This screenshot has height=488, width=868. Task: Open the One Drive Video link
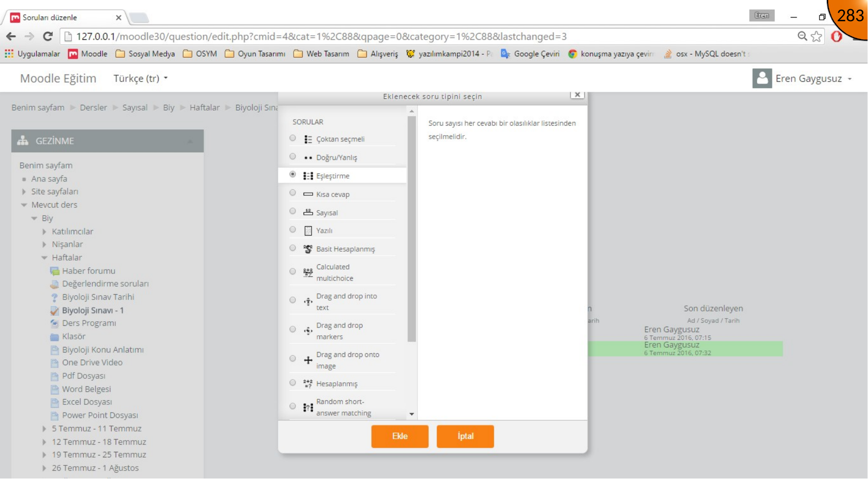(92, 363)
